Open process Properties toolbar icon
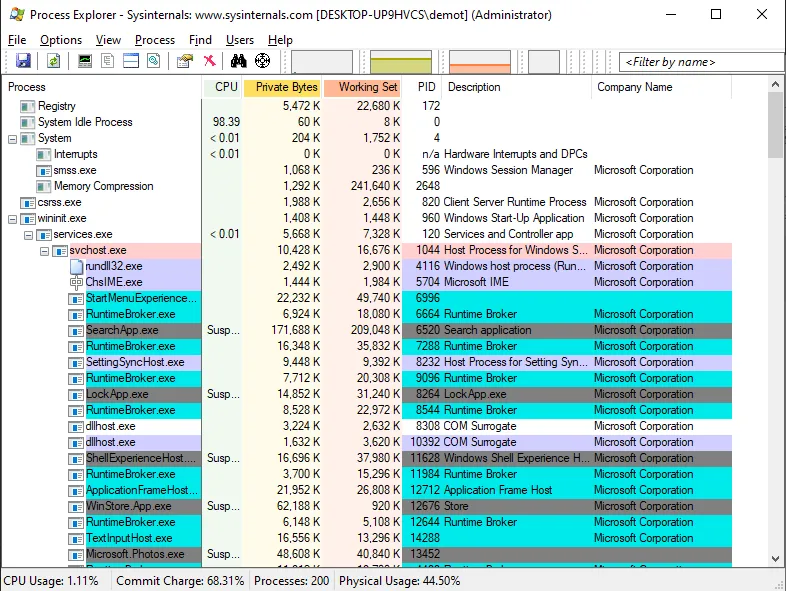This screenshot has width=786, height=591. click(184, 61)
